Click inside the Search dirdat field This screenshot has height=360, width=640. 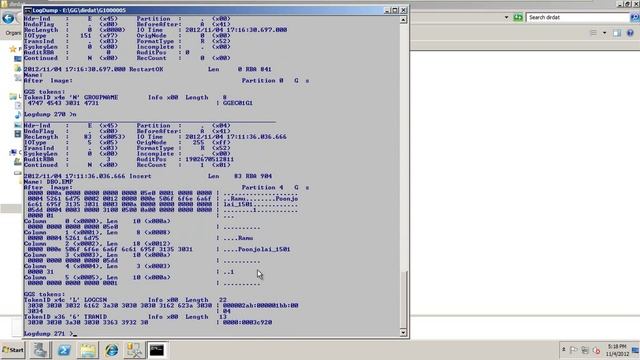tap(578, 17)
